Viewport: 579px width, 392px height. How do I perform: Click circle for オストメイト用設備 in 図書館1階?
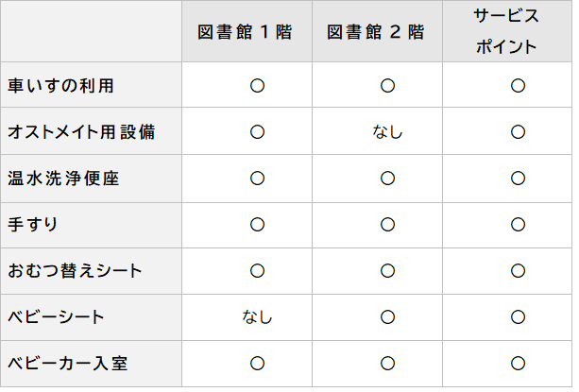[257, 132]
